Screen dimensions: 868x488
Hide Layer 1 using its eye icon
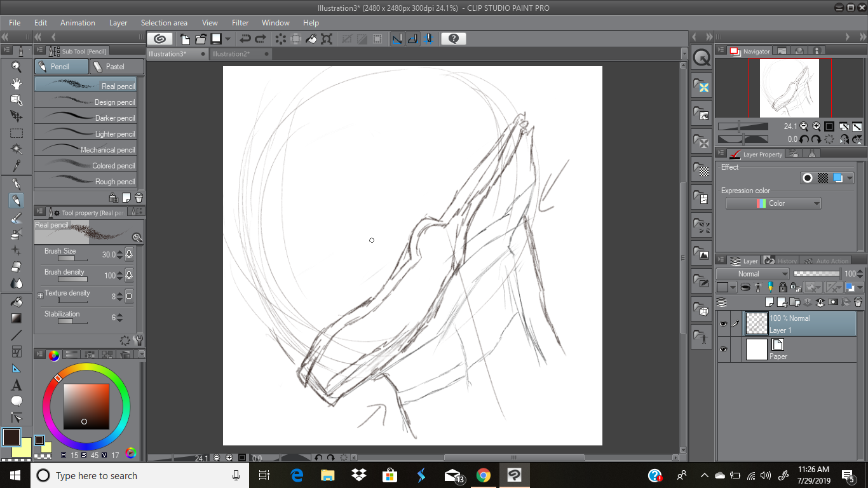[723, 324]
